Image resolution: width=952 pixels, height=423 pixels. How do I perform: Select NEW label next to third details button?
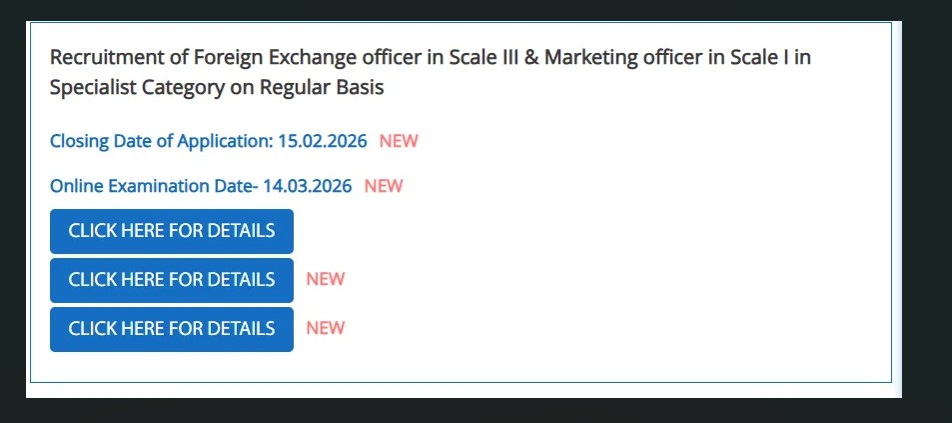pyautogui.click(x=325, y=329)
